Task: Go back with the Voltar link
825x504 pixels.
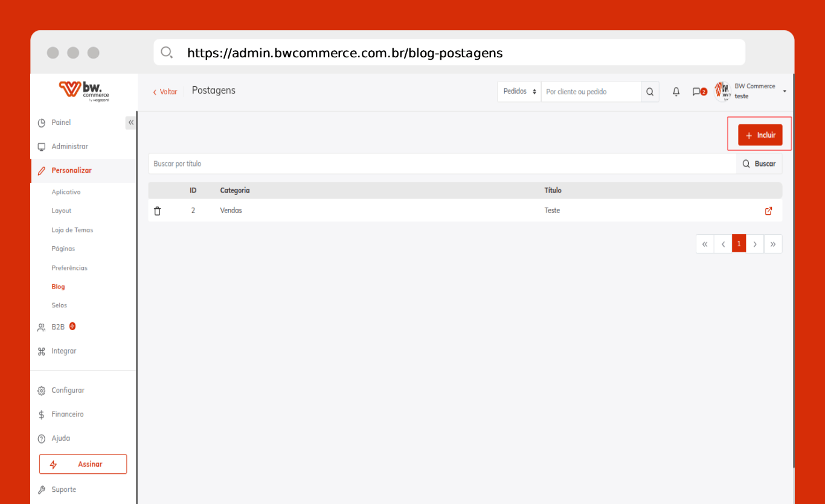Action: tap(165, 92)
